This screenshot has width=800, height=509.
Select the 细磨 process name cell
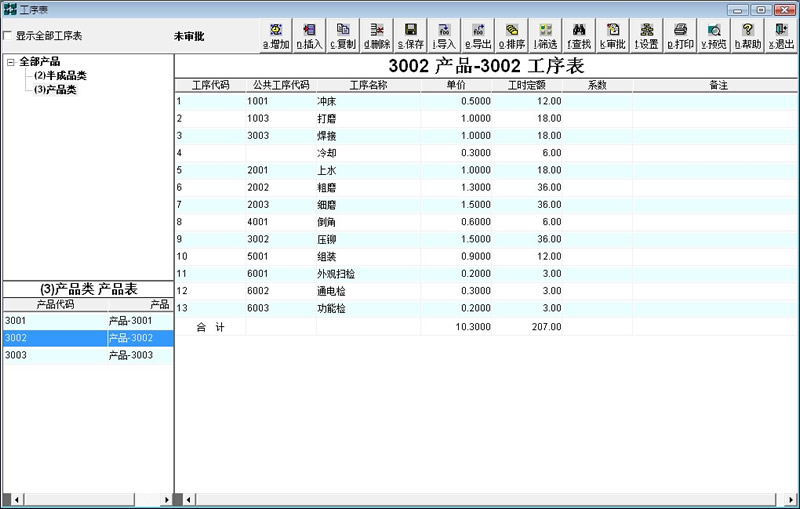pos(368,205)
